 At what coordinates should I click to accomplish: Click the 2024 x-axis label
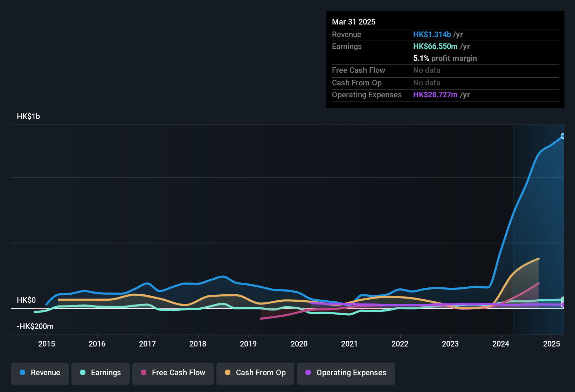[501, 344]
